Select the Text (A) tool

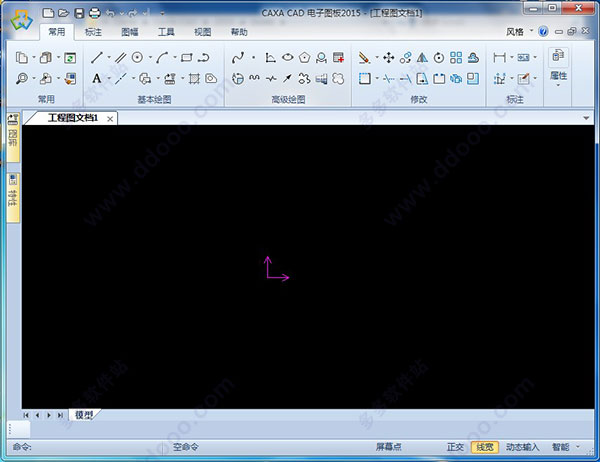[97, 79]
